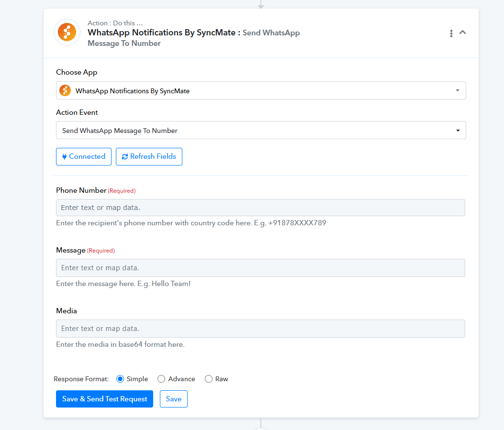
Task: Click the "Action : Do this ..." label
Action: click(x=115, y=23)
